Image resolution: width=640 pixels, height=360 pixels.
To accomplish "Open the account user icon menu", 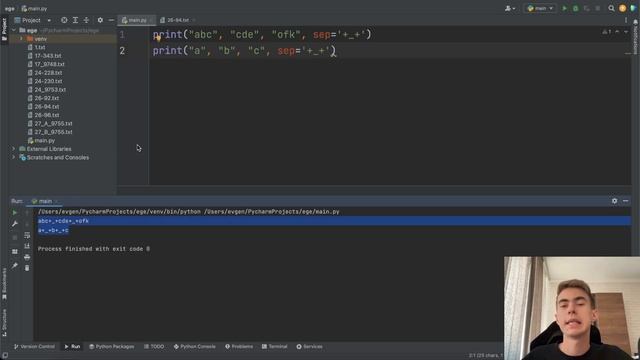I will pos(510,8).
